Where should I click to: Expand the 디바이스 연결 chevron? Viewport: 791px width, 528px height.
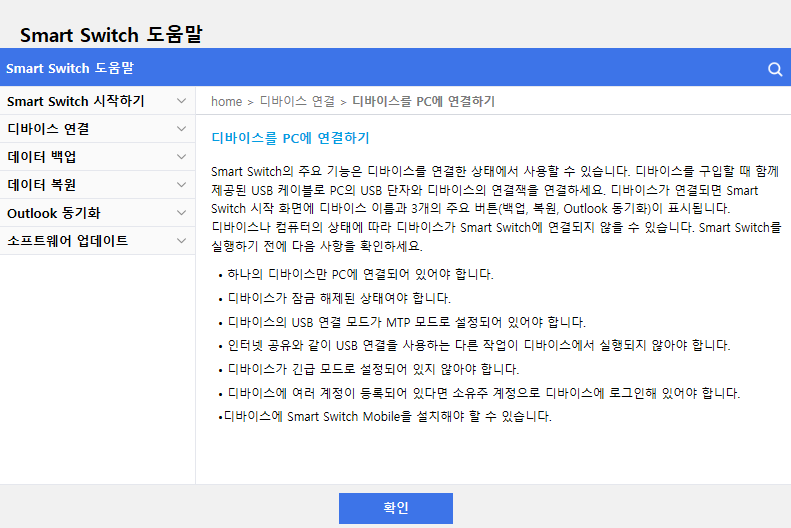pos(182,129)
